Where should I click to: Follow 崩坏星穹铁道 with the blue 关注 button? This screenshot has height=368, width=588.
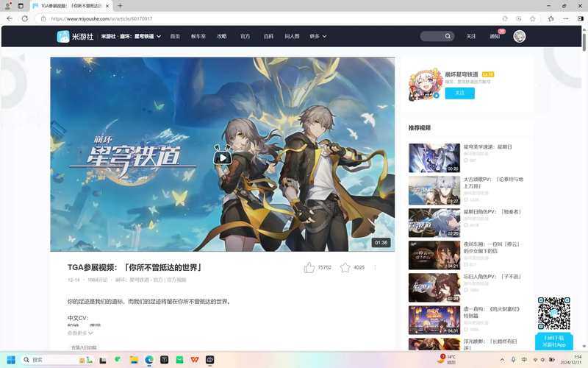pos(460,93)
